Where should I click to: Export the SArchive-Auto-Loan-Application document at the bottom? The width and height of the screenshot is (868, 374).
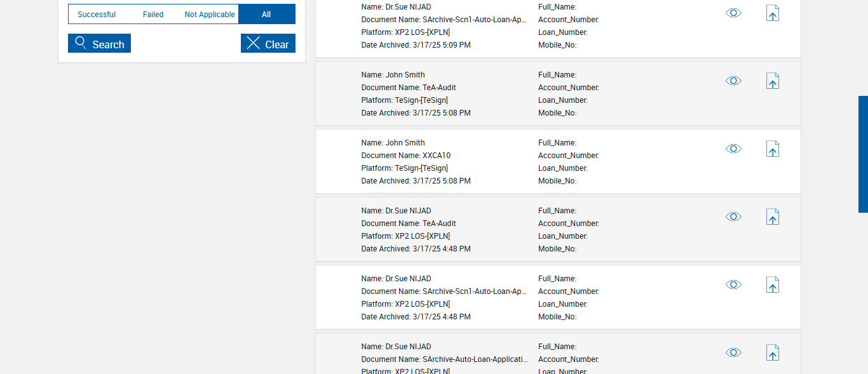click(772, 353)
